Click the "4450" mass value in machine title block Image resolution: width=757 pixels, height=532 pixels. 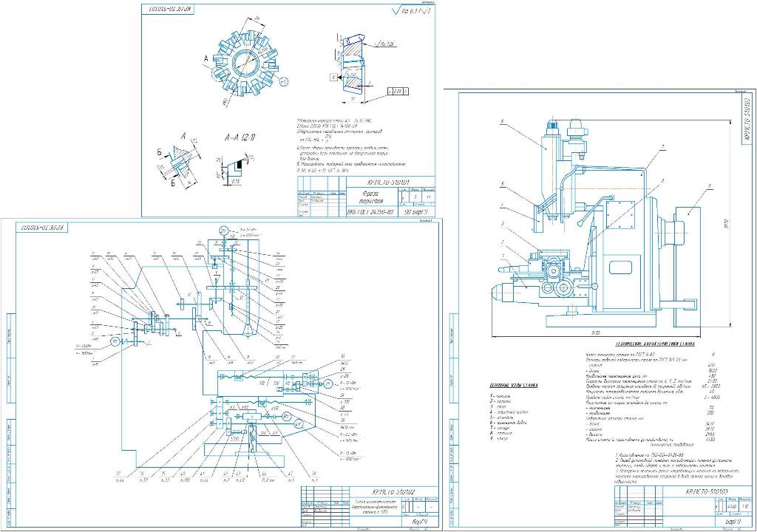pos(733,507)
